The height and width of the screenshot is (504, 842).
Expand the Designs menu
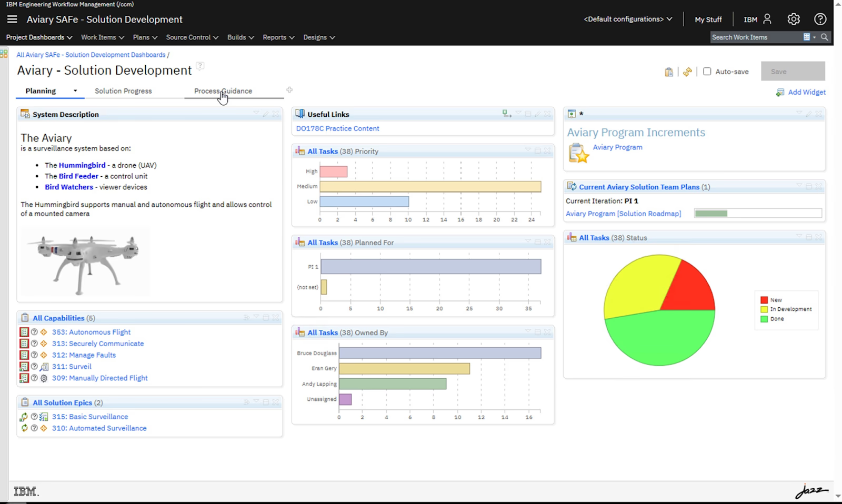[x=319, y=37]
